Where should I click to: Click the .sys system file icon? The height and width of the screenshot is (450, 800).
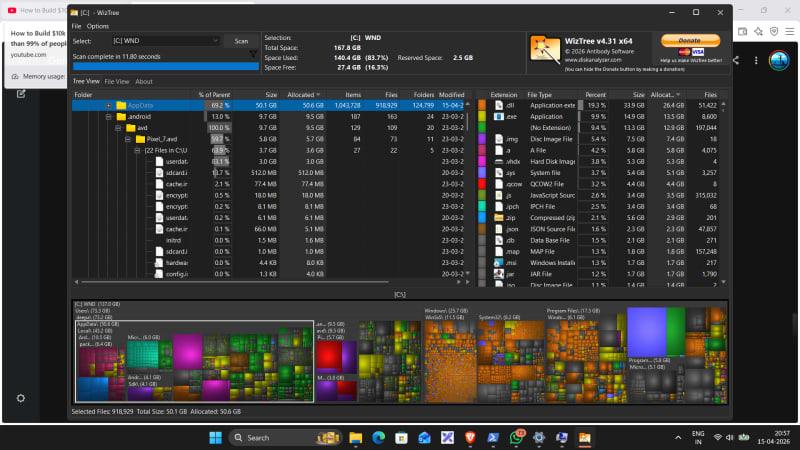click(x=498, y=172)
